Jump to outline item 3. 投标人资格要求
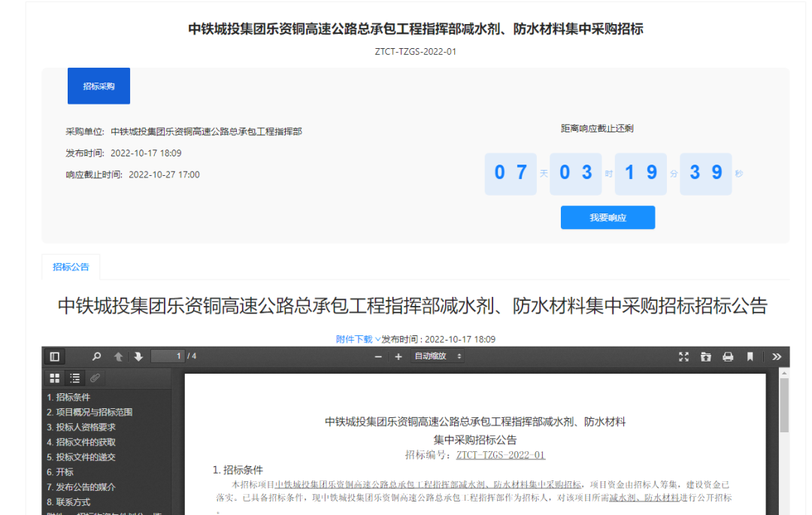 click(x=81, y=428)
